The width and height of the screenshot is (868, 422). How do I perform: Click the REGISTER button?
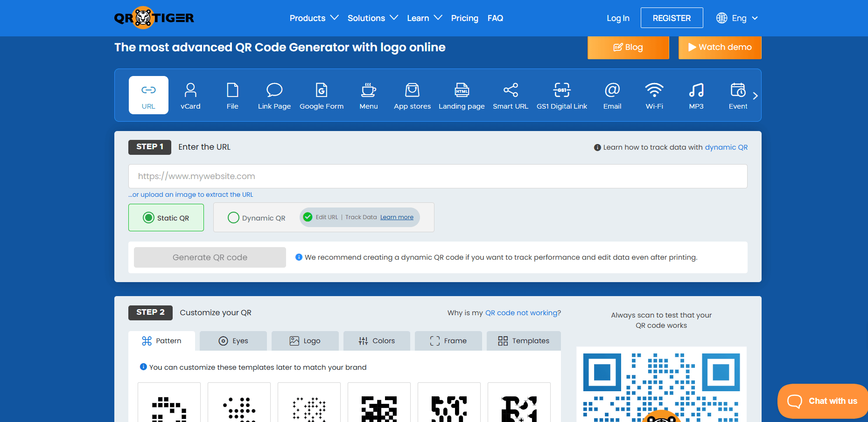click(672, 18)
